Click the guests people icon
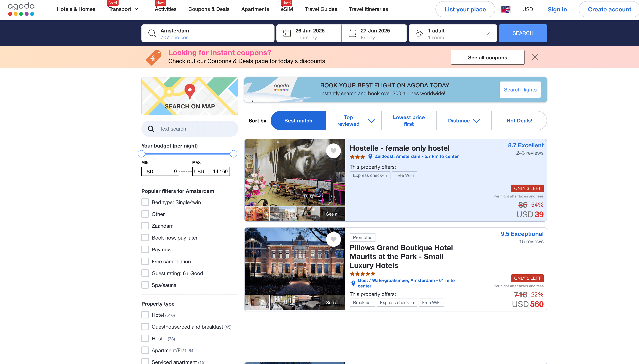 click(x=419, y=33)
